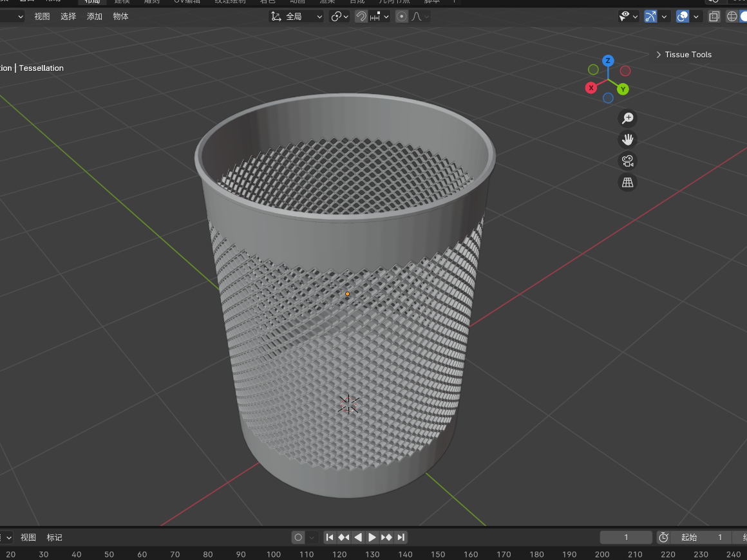Screen dimensions: 747x560
Task: Open the 全局 transform orientation dropdown
Action: click(x=296, y=17)
